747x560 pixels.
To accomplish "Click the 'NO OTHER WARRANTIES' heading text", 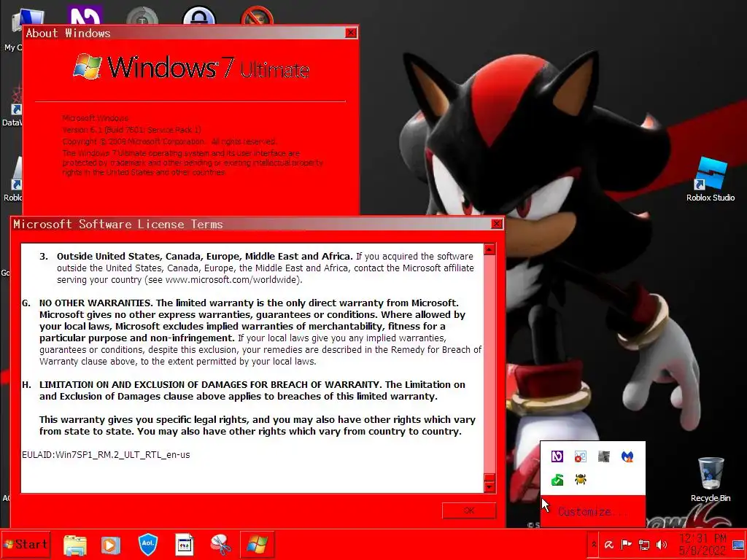I will pyautogui.click(x=96, y=303).
